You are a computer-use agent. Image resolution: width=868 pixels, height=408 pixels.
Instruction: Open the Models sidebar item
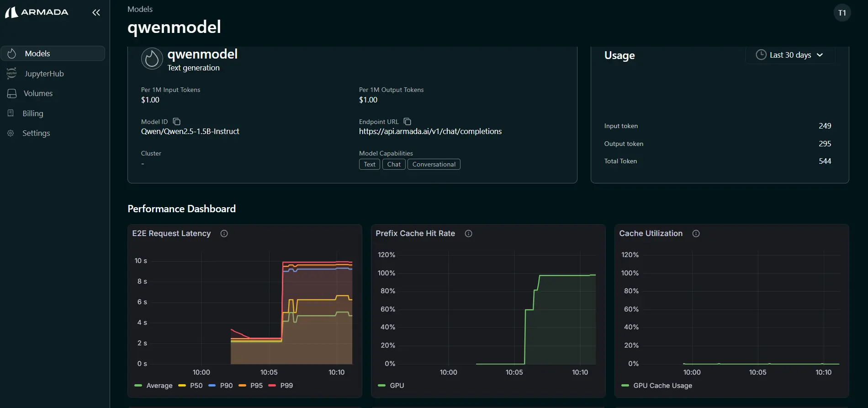click(x=53, y=54)
